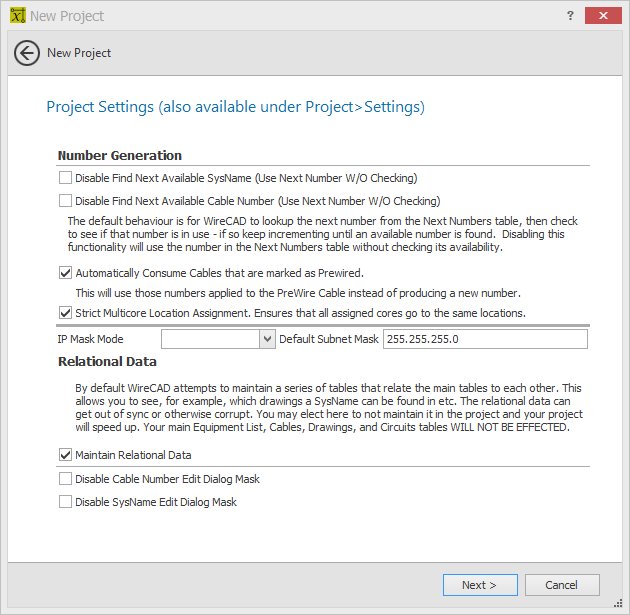Uncheck Automatically Consume Cables marked as Prewired

tap(65, 273)
